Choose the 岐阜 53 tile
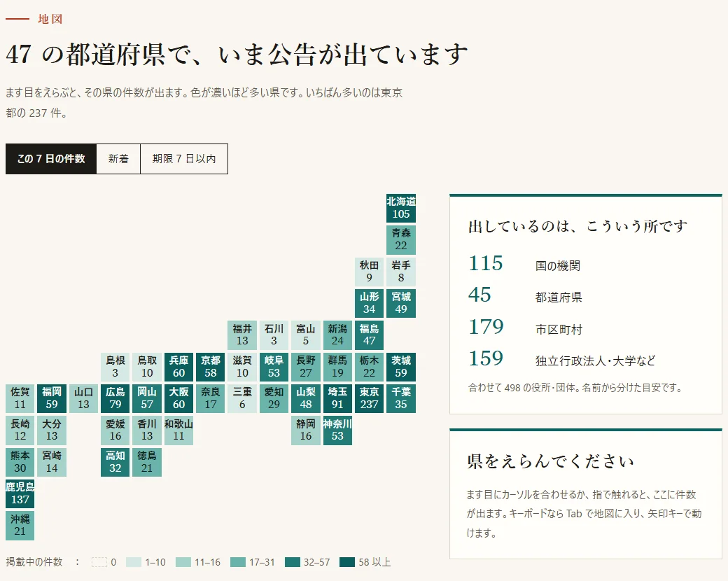 point(274,367)
